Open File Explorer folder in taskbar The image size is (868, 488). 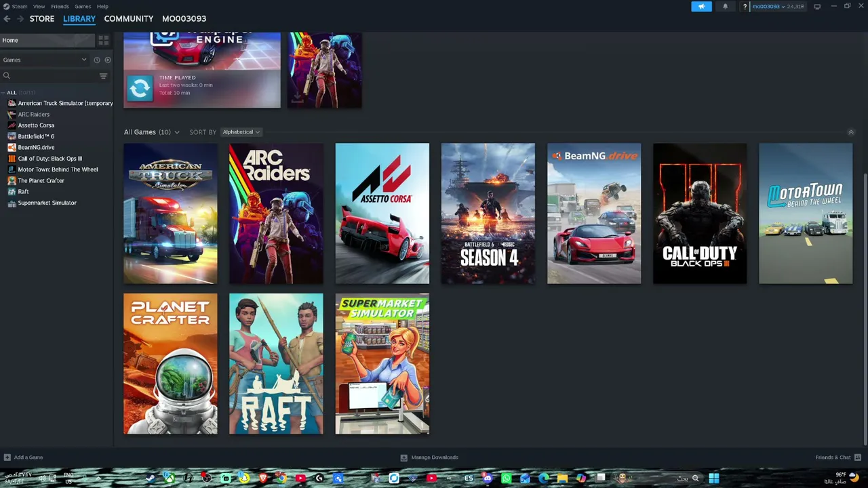(x=562, y=479)
